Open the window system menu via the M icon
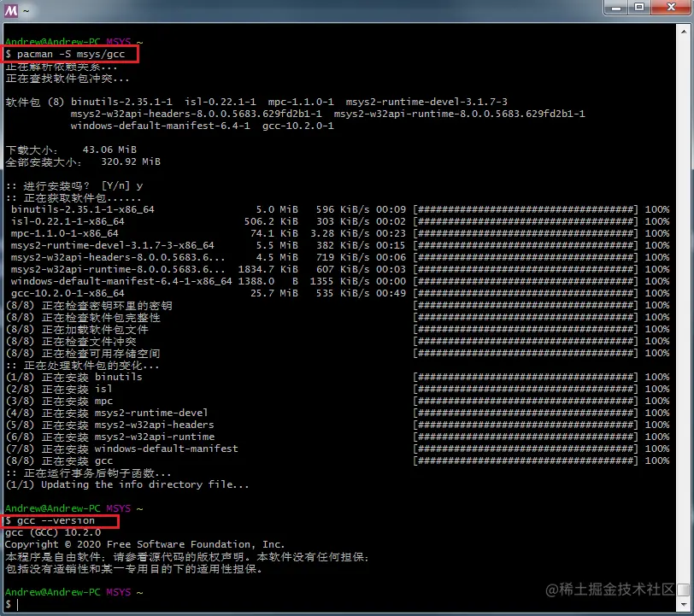This screenshot has width=694, height=616. coord(9,11)
